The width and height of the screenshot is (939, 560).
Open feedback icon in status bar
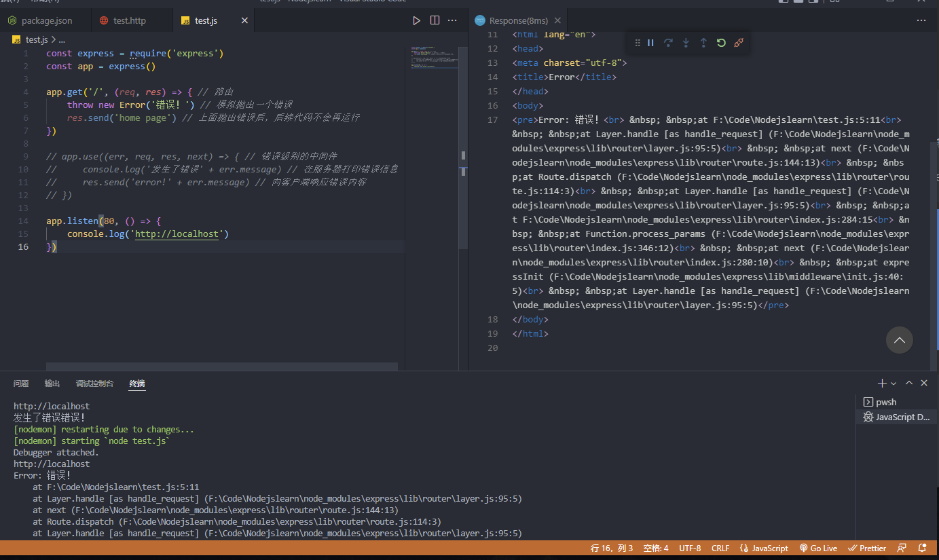click(x=902, y=548)
